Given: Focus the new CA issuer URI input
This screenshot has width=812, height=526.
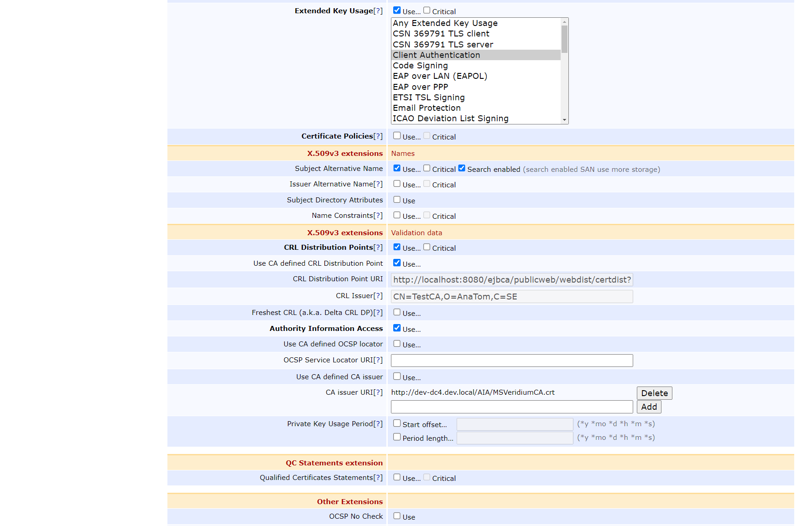Looking at the screenshot, I should point(511,407).
